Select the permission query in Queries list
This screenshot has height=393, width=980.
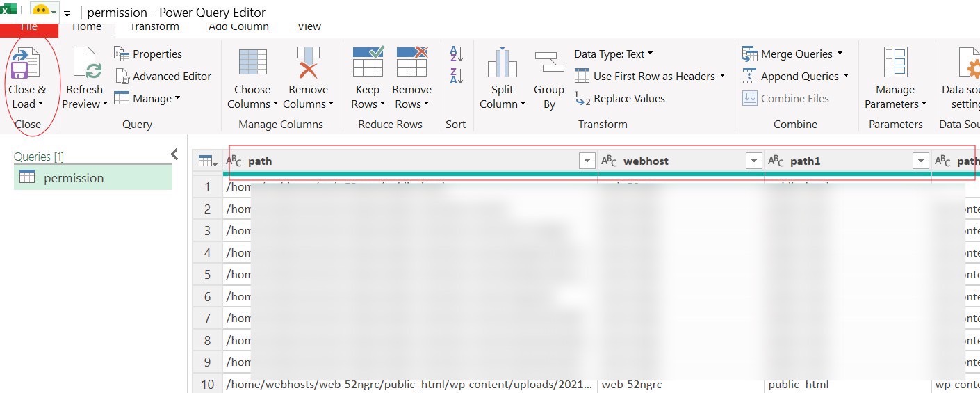74,178
